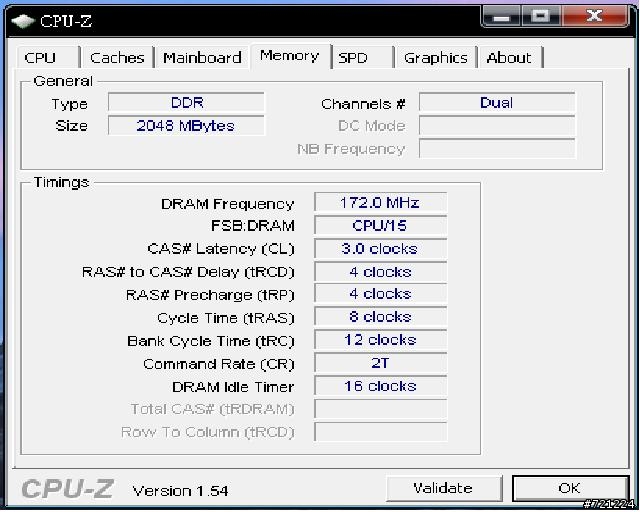Click the Channels # field showing Dual
The width and height of the screenshot is (640, 512).
click(x=497, y=102)
